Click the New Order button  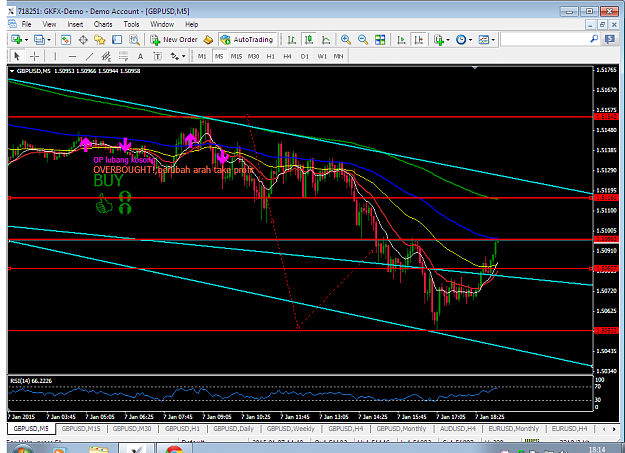click(x=174, y=39)
